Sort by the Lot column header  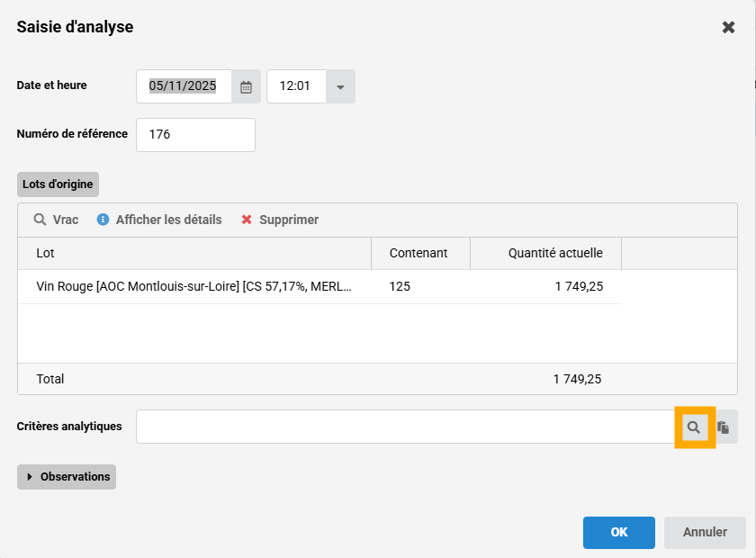[x=193, y=253]
